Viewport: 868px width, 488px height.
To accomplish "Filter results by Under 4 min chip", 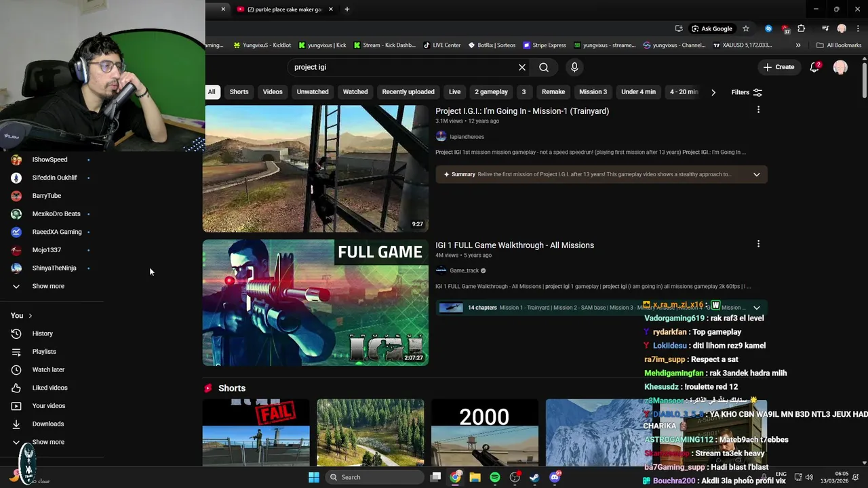I will click(638, 92).
